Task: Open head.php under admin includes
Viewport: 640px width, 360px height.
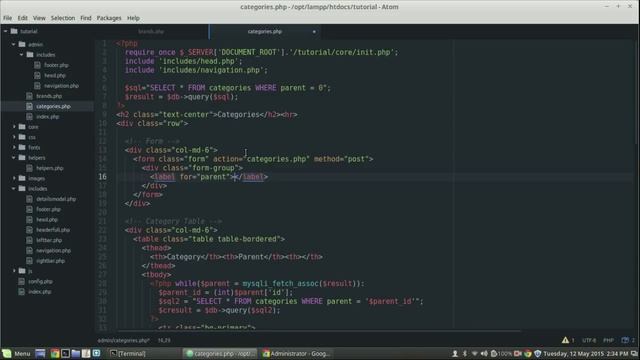Action: click(x=55, y=75)
